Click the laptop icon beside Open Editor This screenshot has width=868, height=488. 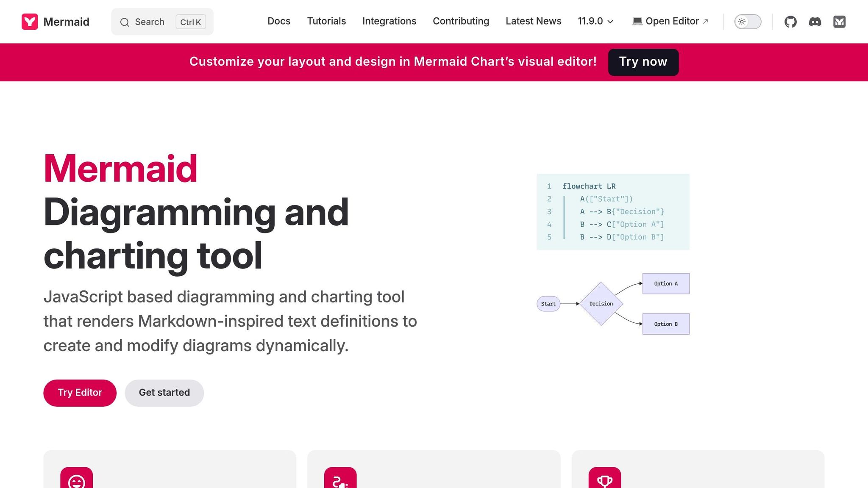point(637,21)
